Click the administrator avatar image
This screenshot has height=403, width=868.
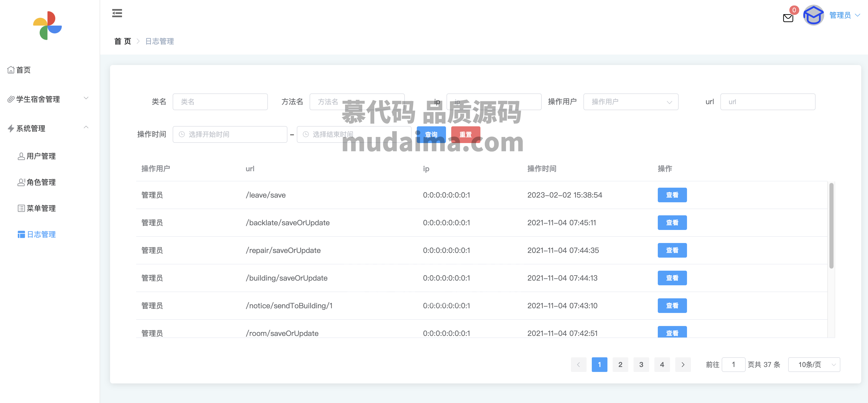pos(813,15)
